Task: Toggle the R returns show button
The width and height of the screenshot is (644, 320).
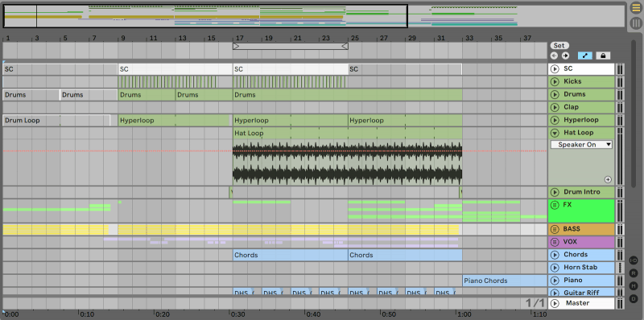Action: tap(634, 273)
